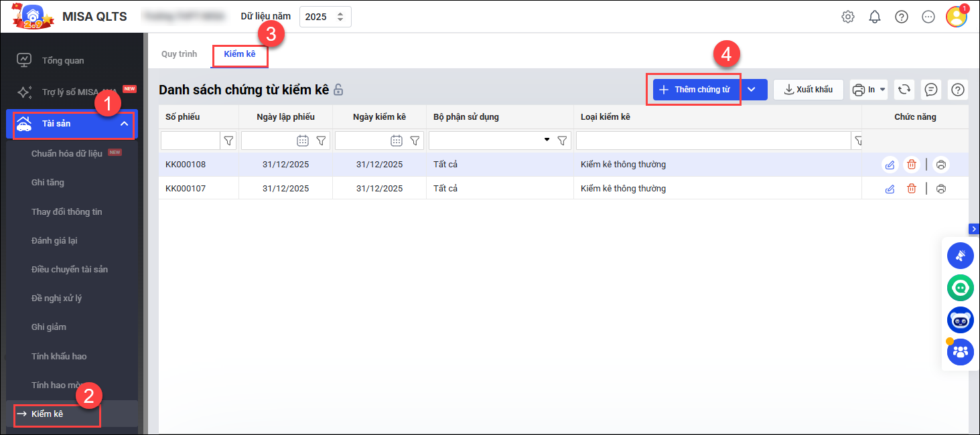Click the Thêm chứng từ button
This screenshot has width=980, height=435.
pos(694,90)
